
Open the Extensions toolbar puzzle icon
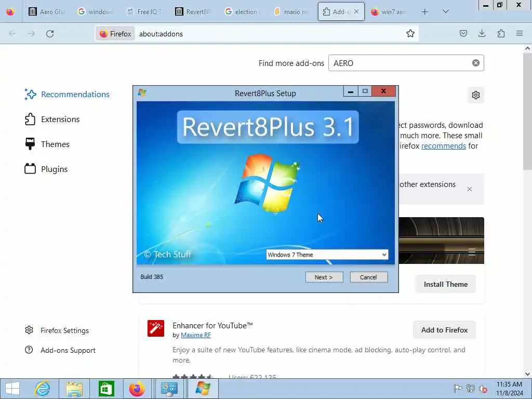tap(501, 34)
